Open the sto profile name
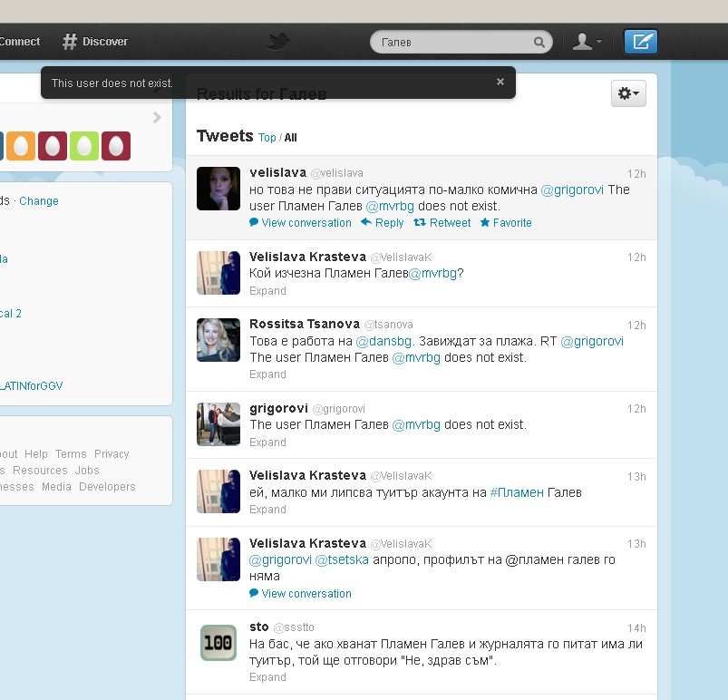 click(x=259, y=627)
